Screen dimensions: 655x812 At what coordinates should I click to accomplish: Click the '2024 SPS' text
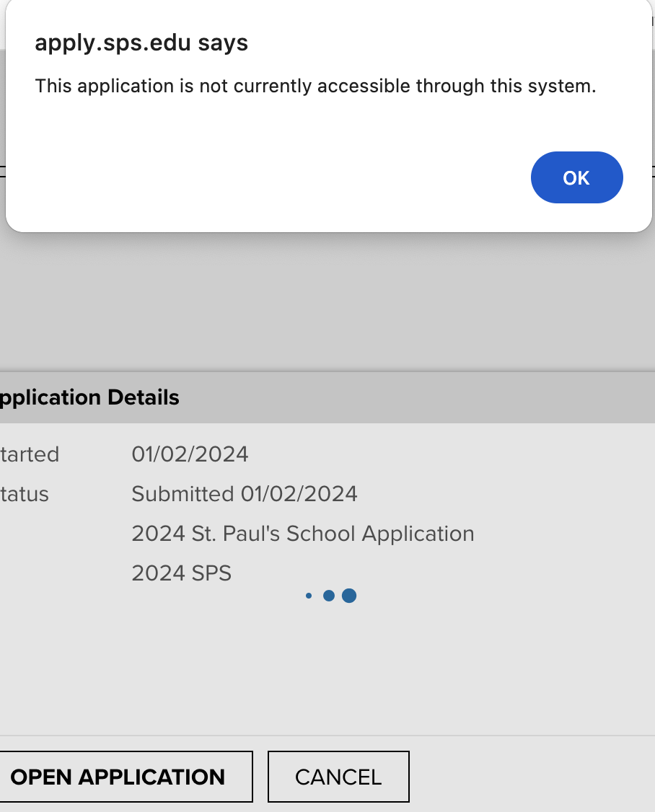click(181, 573)
